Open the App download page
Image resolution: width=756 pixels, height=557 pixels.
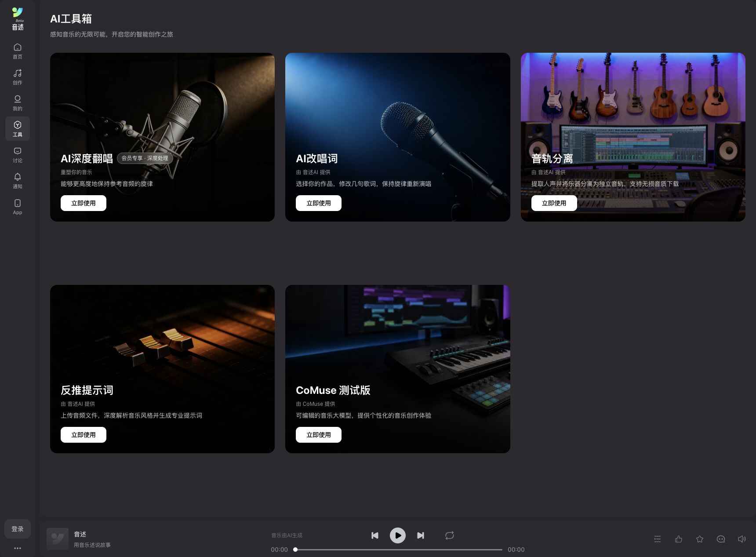[x=18, y=207]
